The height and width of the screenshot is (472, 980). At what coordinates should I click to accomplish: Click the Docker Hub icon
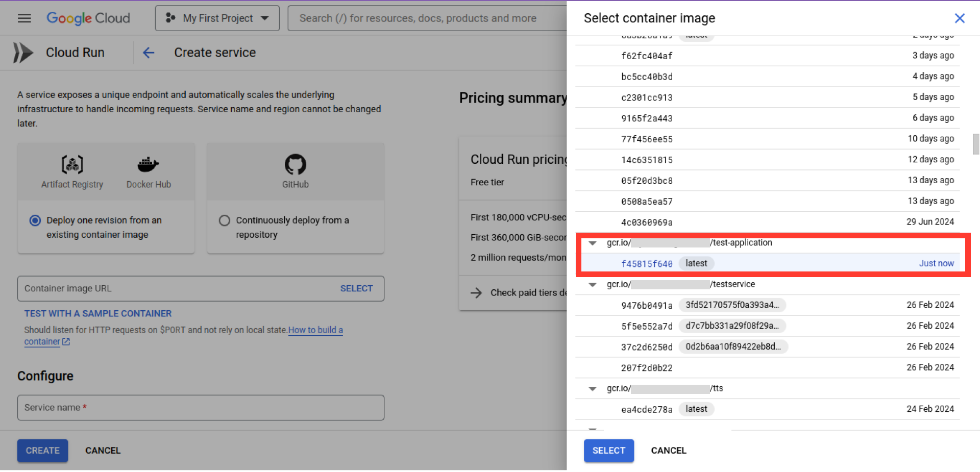[149, 164]
